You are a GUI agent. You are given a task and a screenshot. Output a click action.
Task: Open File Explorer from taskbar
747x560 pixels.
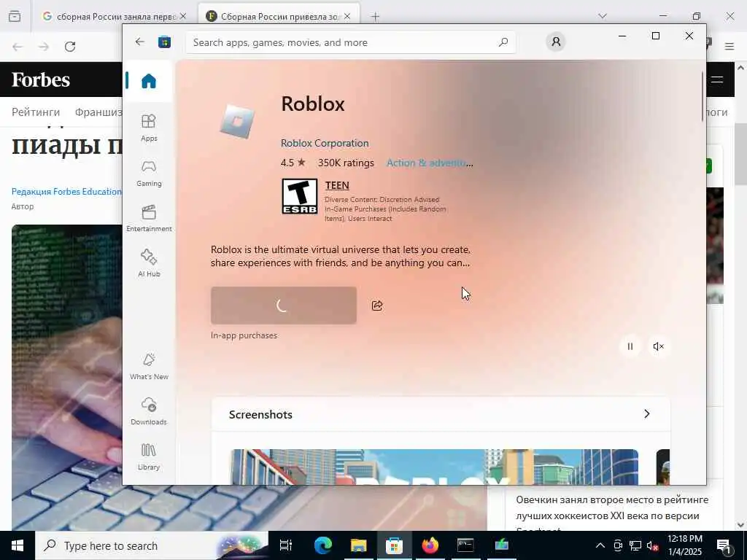pyautogui.click(x=358, y=545)
